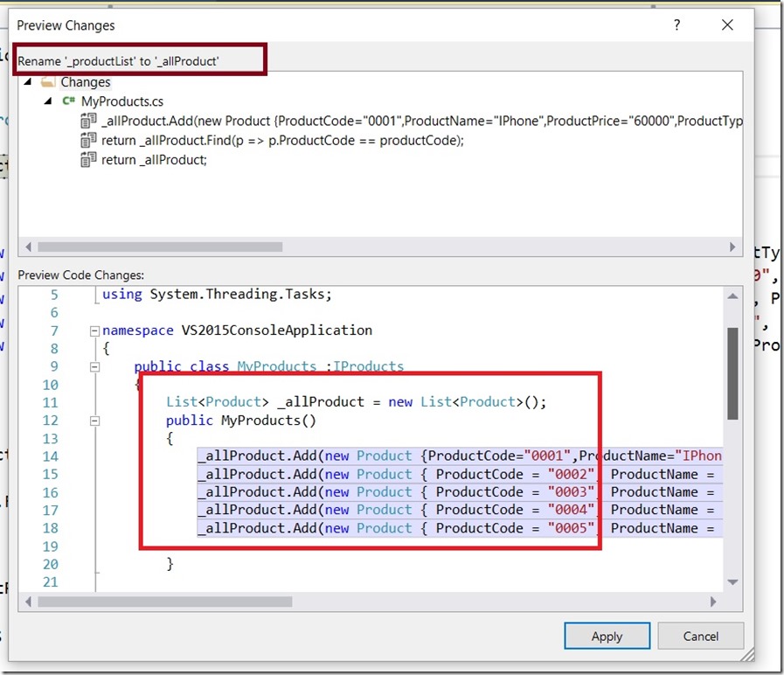This screenshot has width=784, height=675.
Task: Select the 'return _allProduct;' change entry
Action: pos(154,160)
